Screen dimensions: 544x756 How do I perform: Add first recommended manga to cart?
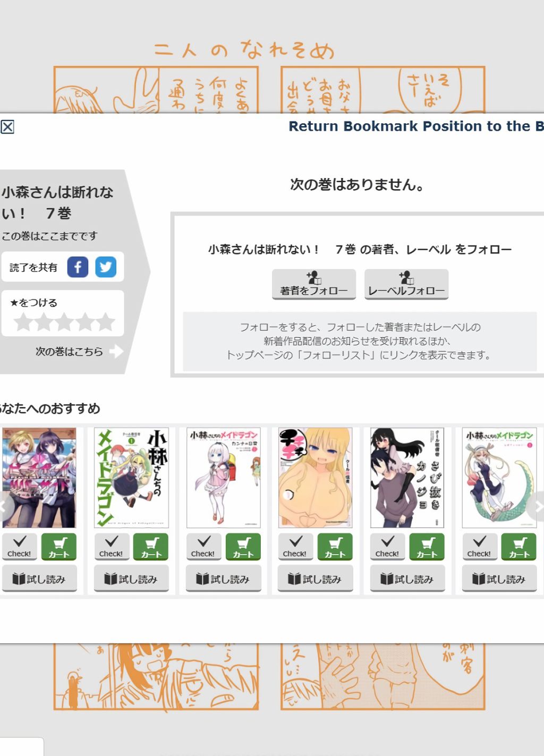point(59,547)
